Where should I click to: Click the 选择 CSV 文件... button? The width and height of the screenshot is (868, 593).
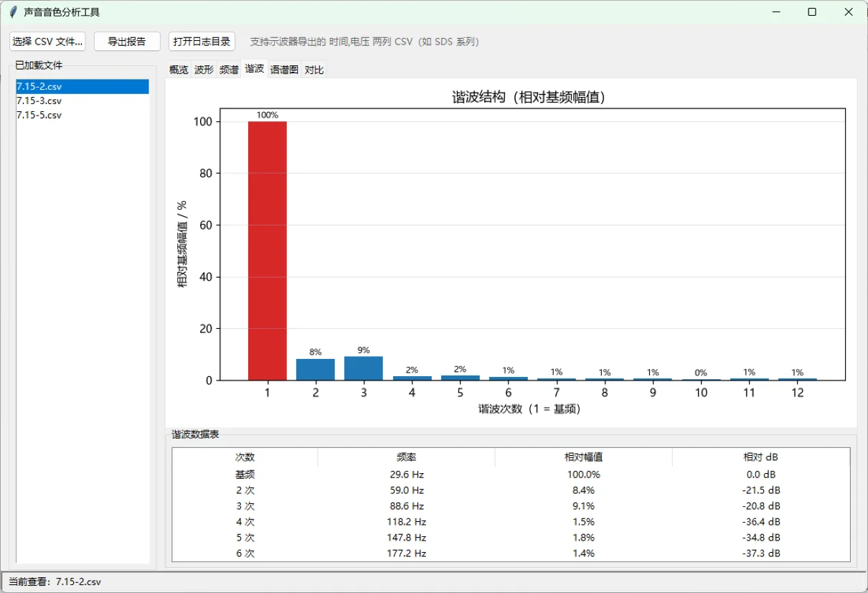[x=47, y=42]
